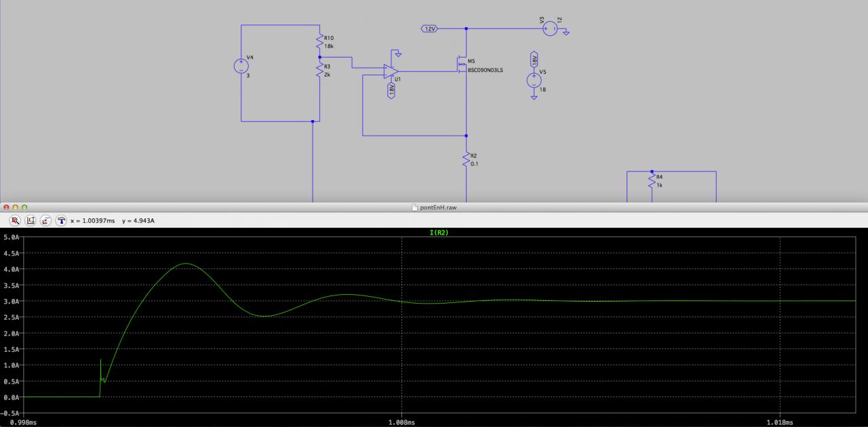
Task: Click the pontEnH.raw window title
Action: coord(438,207)
